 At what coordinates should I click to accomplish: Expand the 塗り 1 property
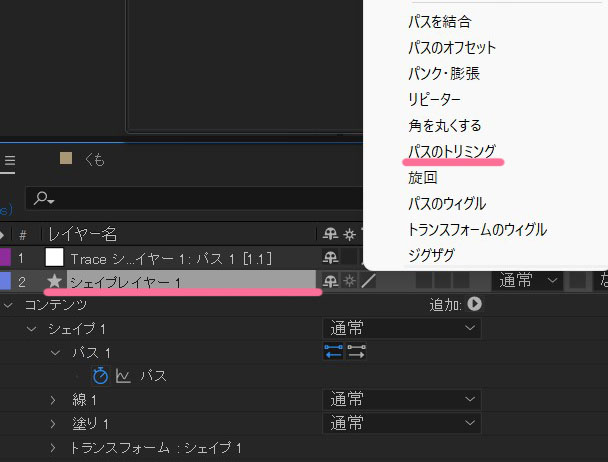[x=53, y=424]
